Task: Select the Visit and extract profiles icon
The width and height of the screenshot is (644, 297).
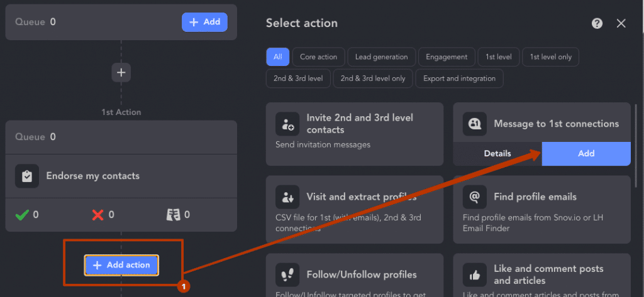Action: [x=287, y=197]
